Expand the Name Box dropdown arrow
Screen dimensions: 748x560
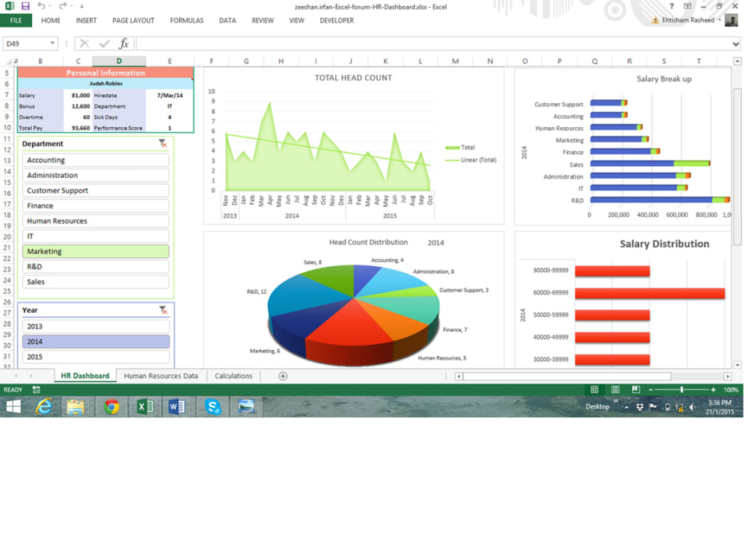[x=52, y=43]
